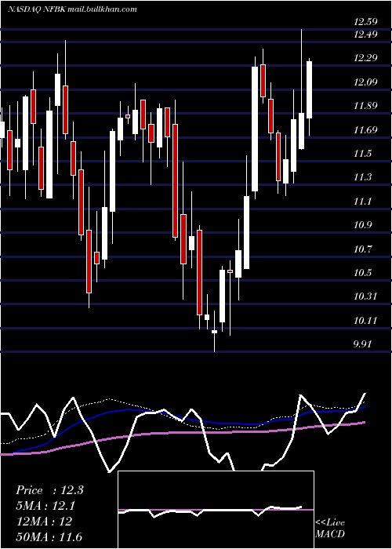Click the 12MA : 12 readout
Viewport: 392px width, 549px height.
[44, 522]
